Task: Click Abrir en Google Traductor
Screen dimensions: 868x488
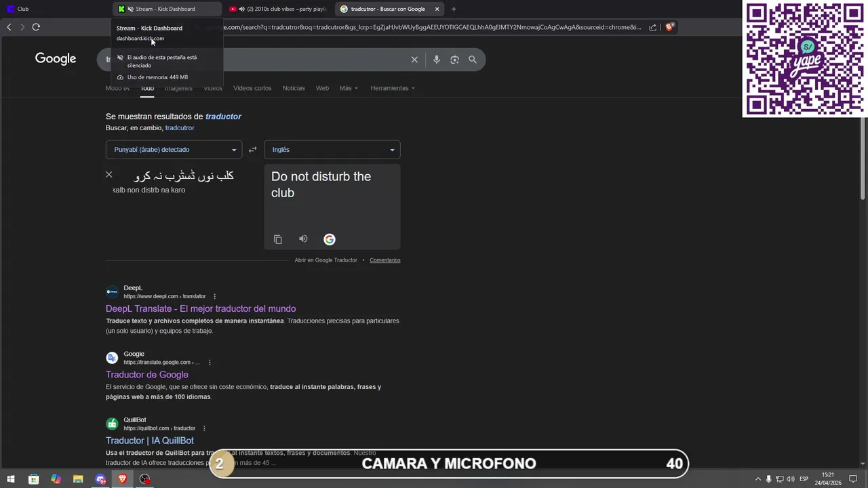Action: (325, 260)
